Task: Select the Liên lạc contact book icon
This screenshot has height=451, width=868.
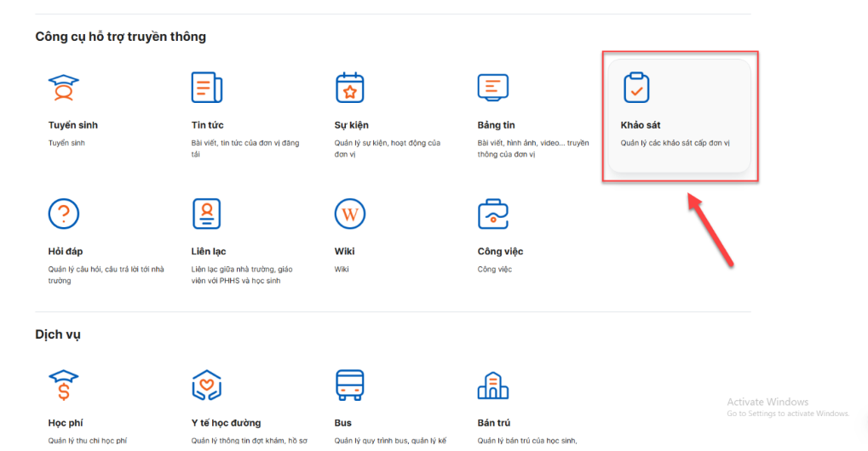Action: click(207, 214)
